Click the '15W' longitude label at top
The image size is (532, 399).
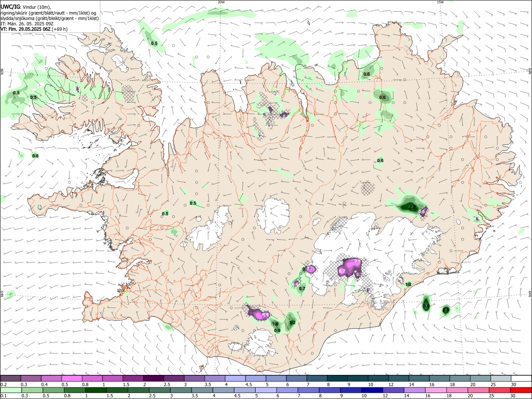(440, 2)
